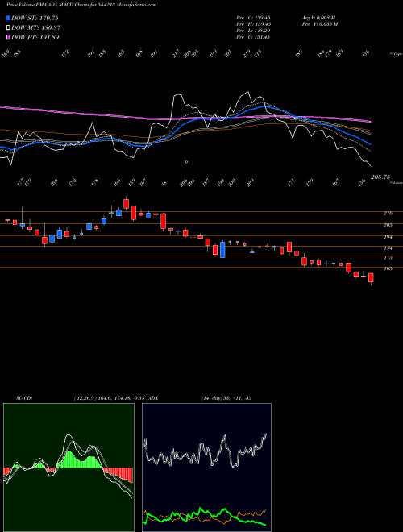
Task: Click the 'Pre V: 0.035 M' value
Action: 321,24
